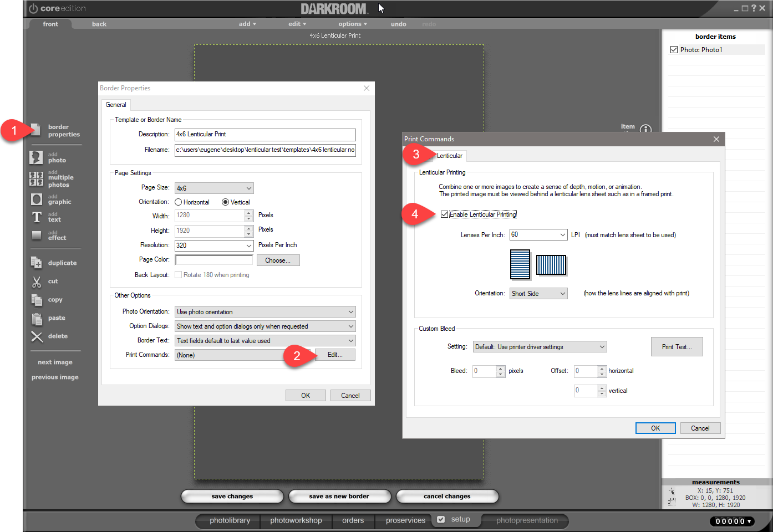Click the Print Test button
The width and height of the screenshot is (773, 532).
[x=677, y=347]
